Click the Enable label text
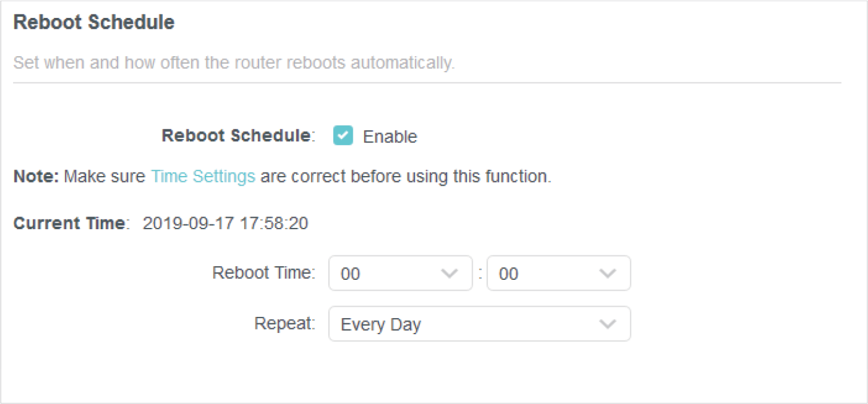 point(390,137)
